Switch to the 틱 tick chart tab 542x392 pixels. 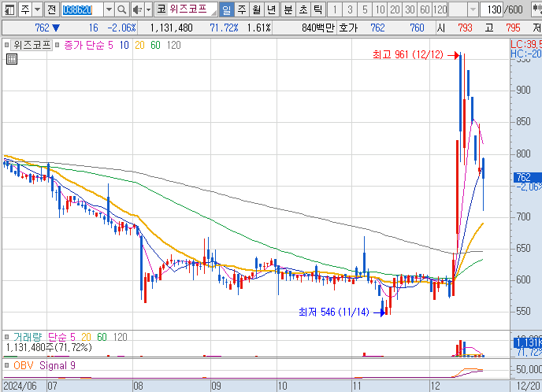pos(318,9)
